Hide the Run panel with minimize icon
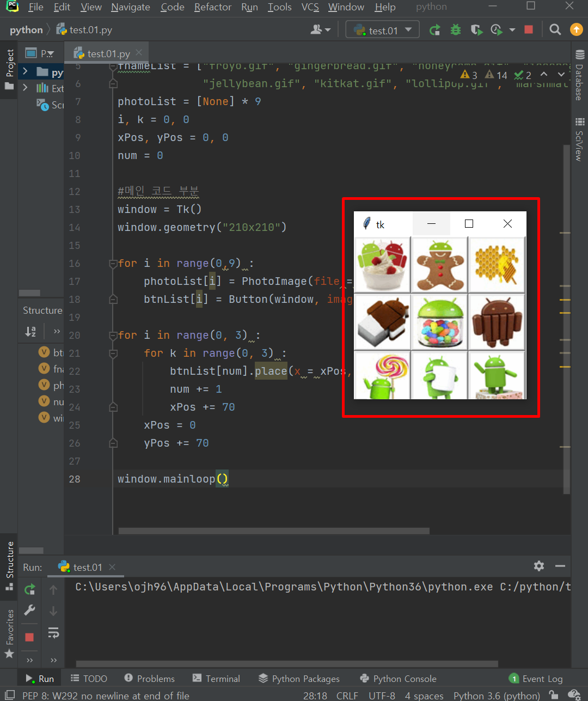Screen dimensions: 588x701 (x=560, y=566)
